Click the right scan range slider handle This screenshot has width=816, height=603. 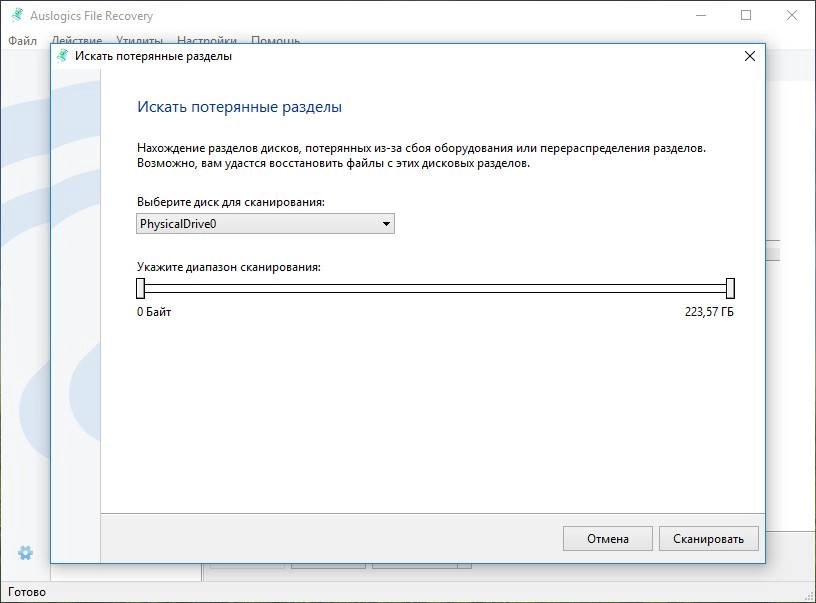(x=730, y=288)
